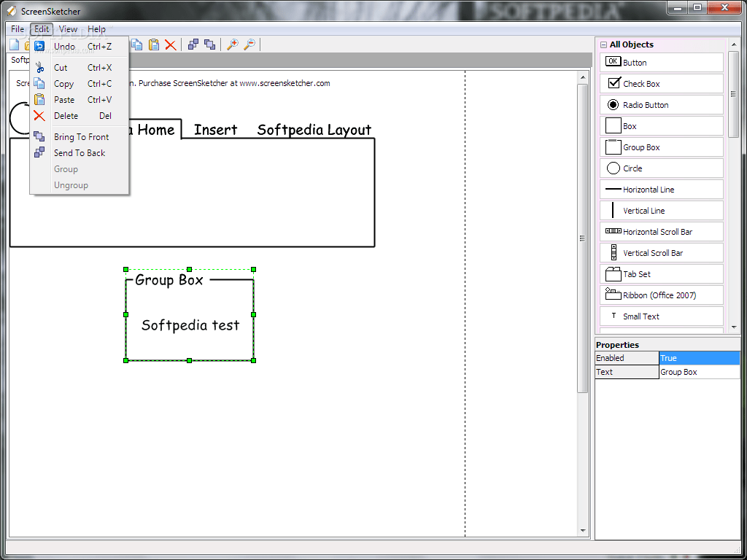Click the red X Delete toolbar icon
The image size is (747, 560).
[170, 44]
